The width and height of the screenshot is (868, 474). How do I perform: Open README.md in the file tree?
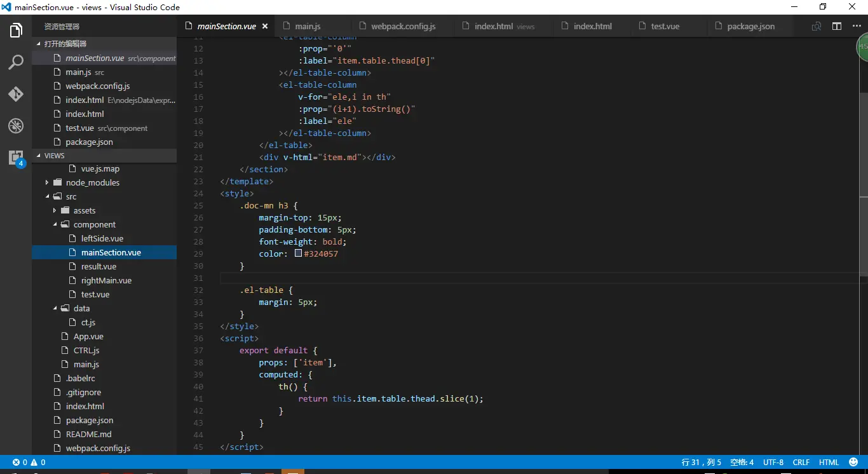tap(104, 434)
